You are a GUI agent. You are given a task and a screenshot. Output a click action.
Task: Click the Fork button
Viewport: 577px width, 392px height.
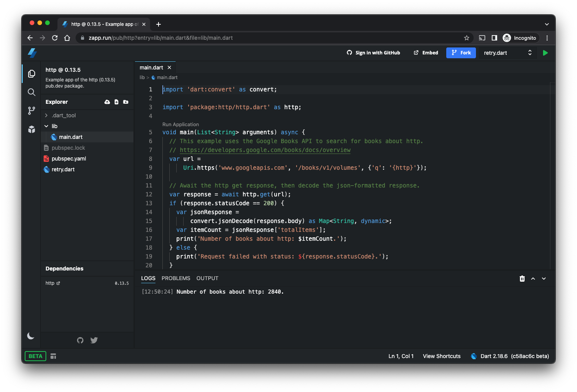461,53
